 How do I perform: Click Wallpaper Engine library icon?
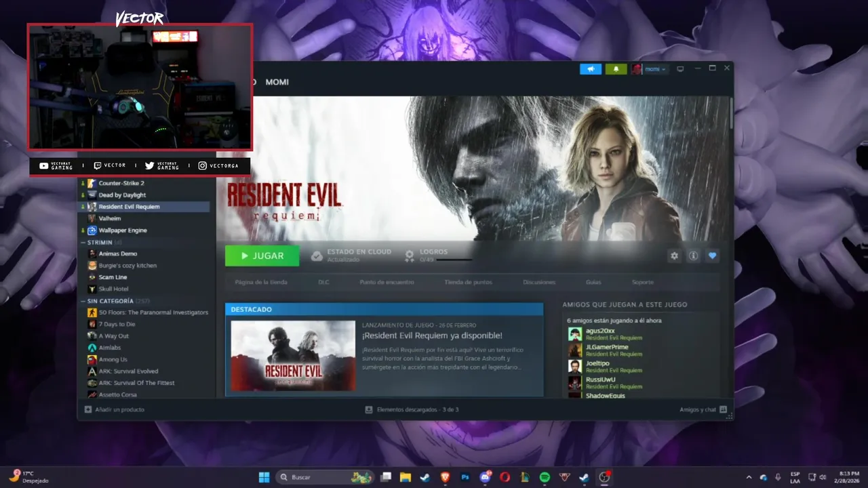point(92,230)
